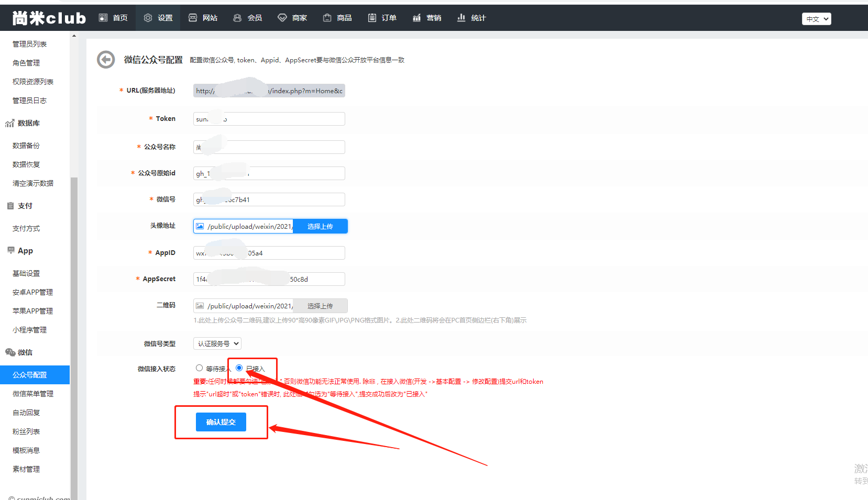
Task: Click the 统计 statistics chart icon
Action: tap(462, 18)
